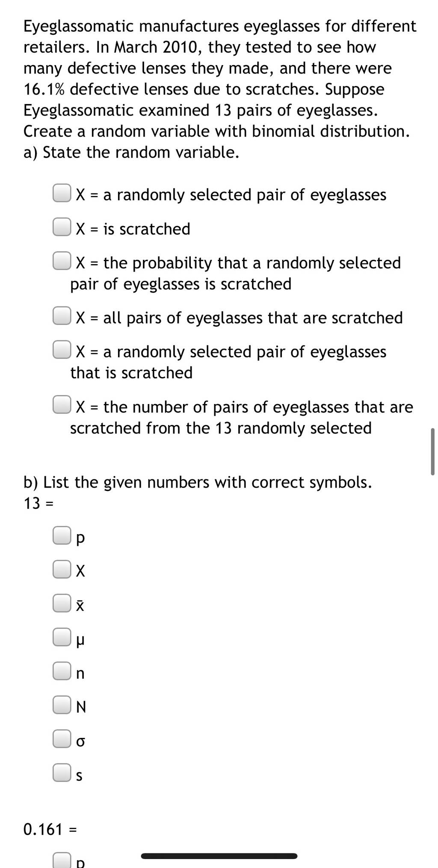
Task: Click the 'a) State the random variable' text
Action: [x=131, y=152]
